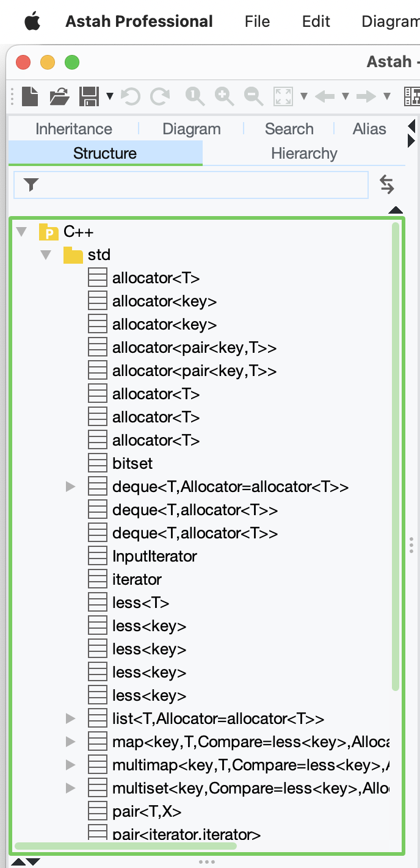Click the Zoom out magnifier icon
Viewport: 420px width, 868px height.
pos(253,96)
